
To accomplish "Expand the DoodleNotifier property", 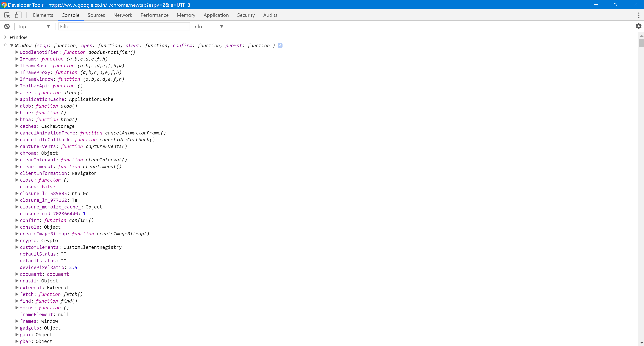I will pos(17,52).
